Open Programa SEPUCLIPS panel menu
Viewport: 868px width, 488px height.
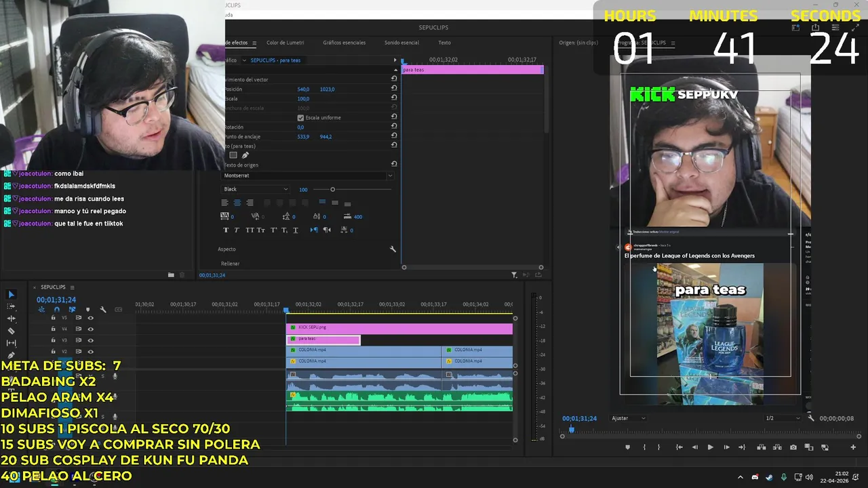[673, 43]
